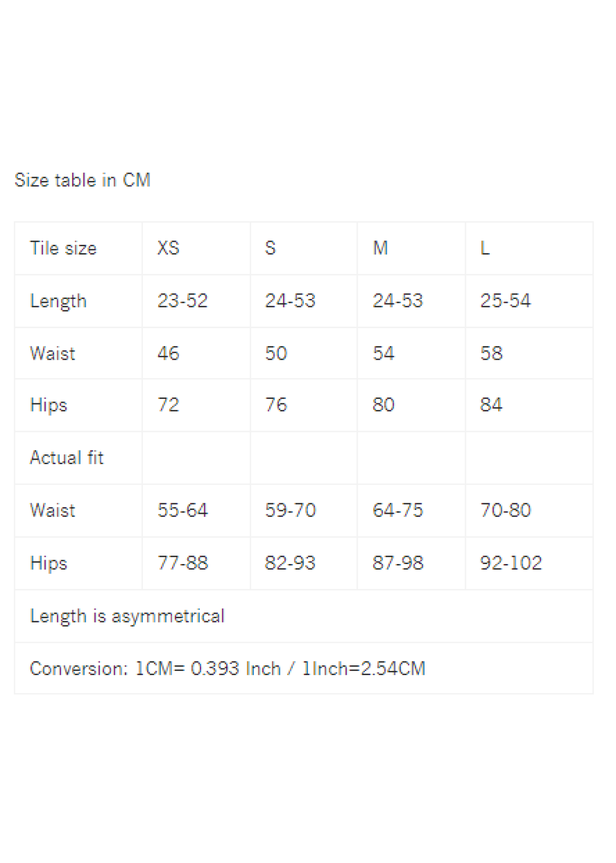Click the Waist value 54 cell
Image resolution: width=616 pixels, height=863 pixels.
click(411, 353)
